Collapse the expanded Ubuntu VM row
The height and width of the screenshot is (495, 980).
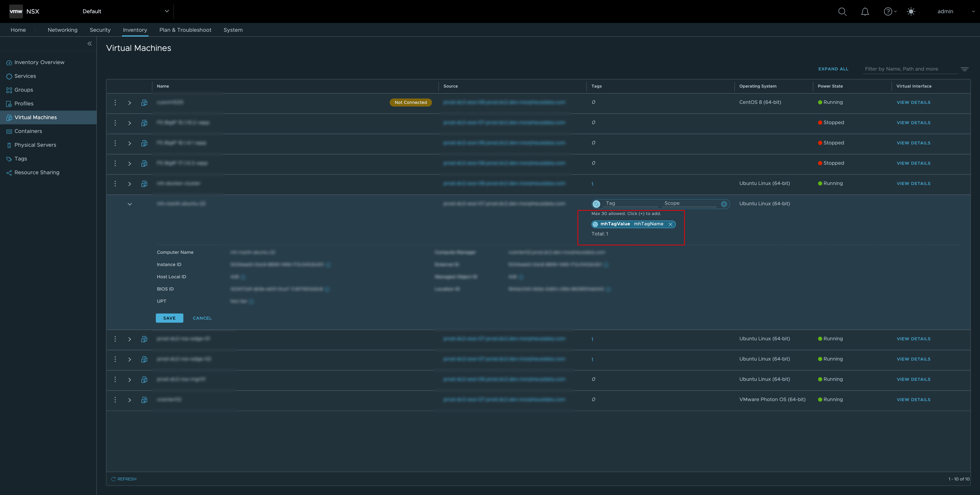(x=130, y=204)
